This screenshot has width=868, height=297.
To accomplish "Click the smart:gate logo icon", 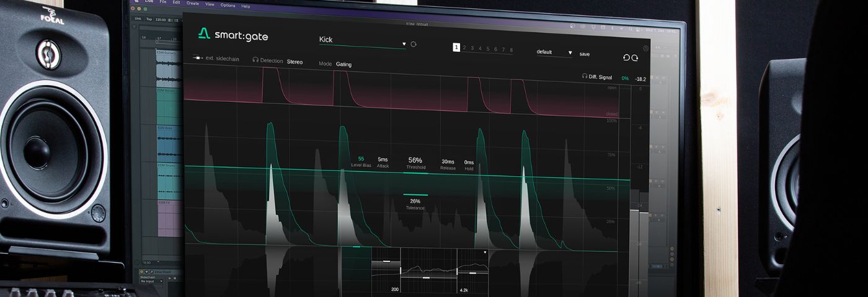I will point(203,33).
